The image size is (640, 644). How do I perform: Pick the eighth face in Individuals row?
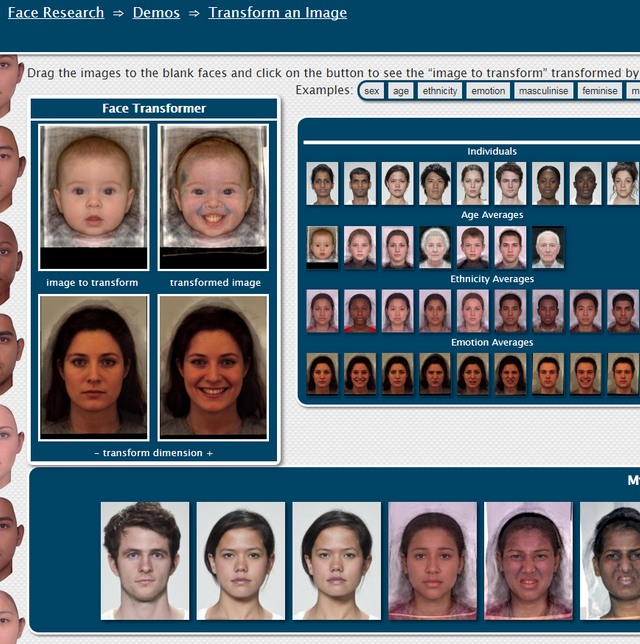[x=585, y=183]
